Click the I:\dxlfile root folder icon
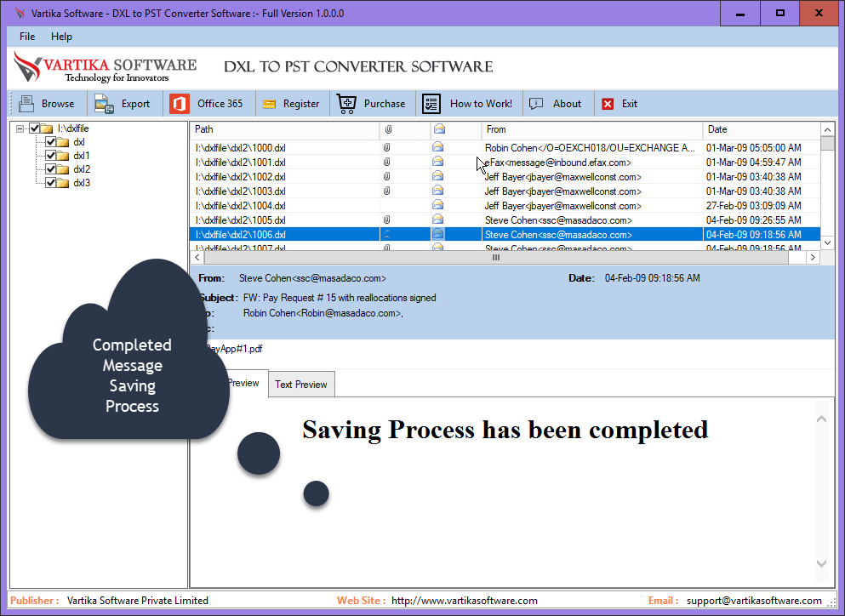Viewport: 845px width, 616px height. (47, 128)
